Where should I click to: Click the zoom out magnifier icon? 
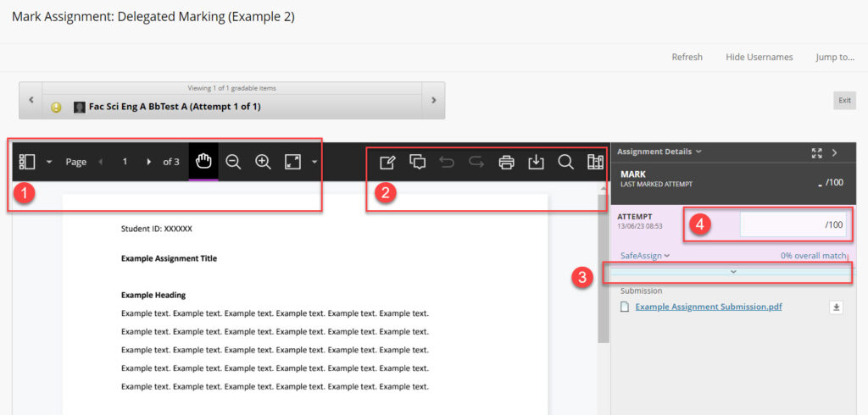pos(233,162)
